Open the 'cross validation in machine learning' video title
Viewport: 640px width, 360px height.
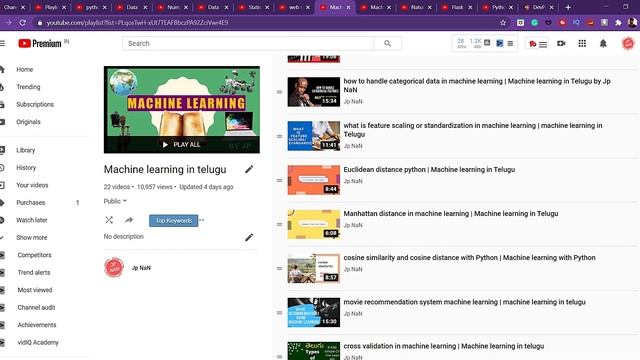point(444,346)
